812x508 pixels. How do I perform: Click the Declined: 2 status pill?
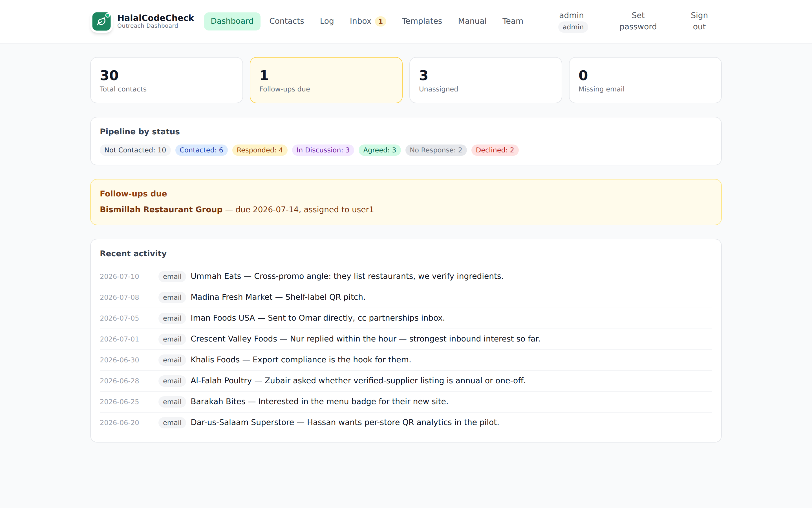click(x=495, y=150)
